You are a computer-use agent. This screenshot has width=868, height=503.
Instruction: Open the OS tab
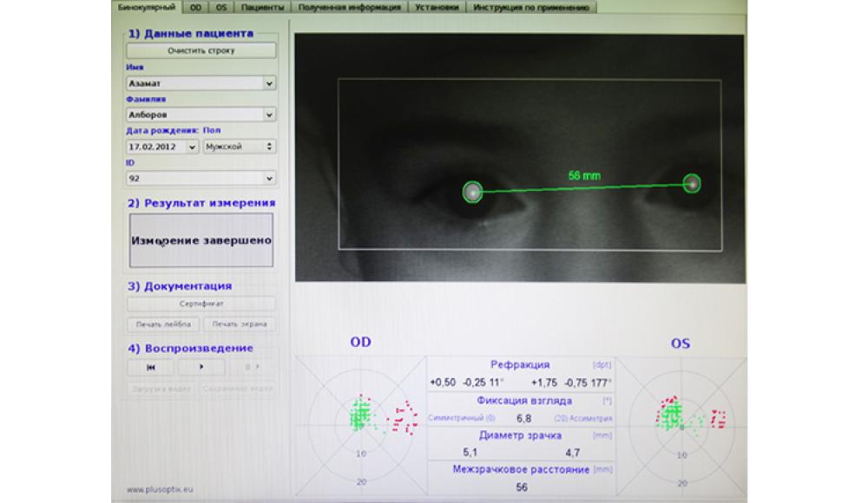(x=220, y=7)
